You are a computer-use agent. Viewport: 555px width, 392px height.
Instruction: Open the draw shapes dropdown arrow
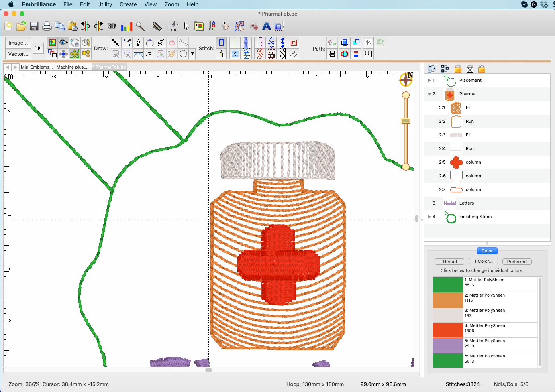(192, 54)
